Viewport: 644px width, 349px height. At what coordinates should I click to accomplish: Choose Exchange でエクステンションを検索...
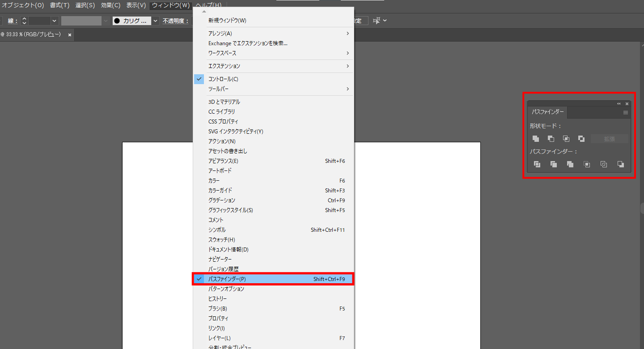click(273, 43)
